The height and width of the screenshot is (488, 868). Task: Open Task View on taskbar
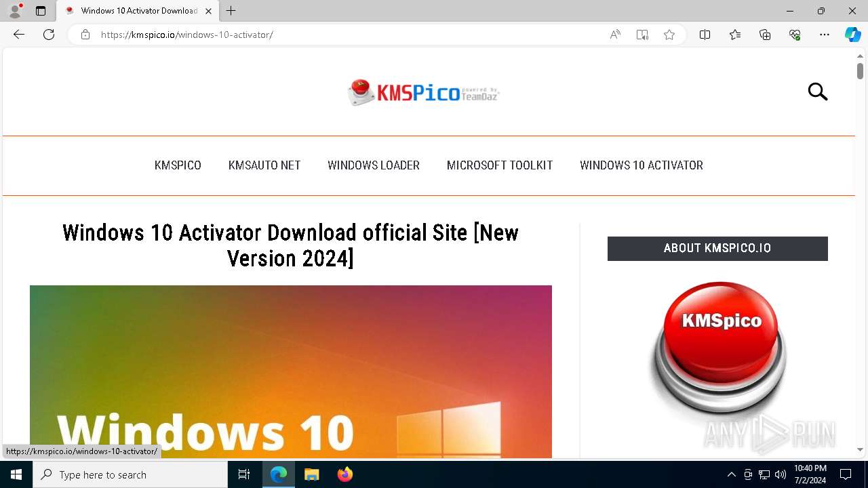(244, 474)
